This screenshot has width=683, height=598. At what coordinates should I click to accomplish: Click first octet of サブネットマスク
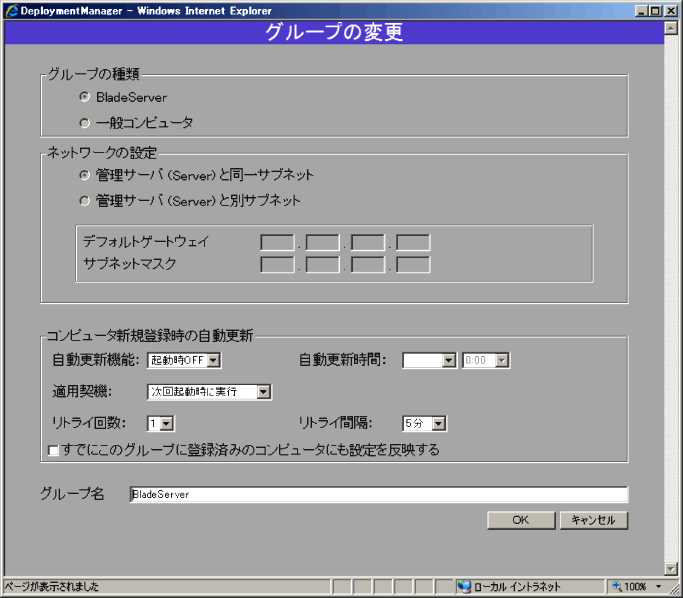(x=277, y=264)
